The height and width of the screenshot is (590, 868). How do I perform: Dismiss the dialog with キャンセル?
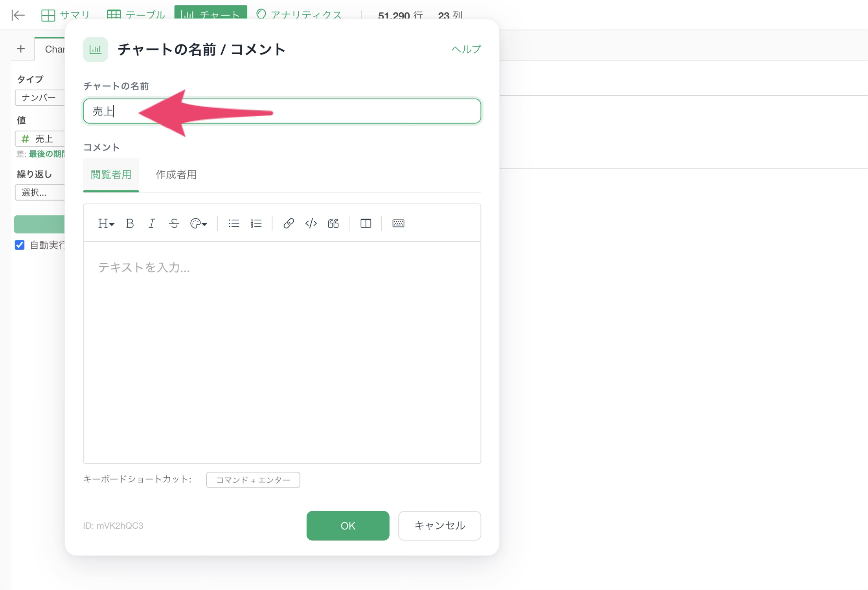tap(440, 526)
